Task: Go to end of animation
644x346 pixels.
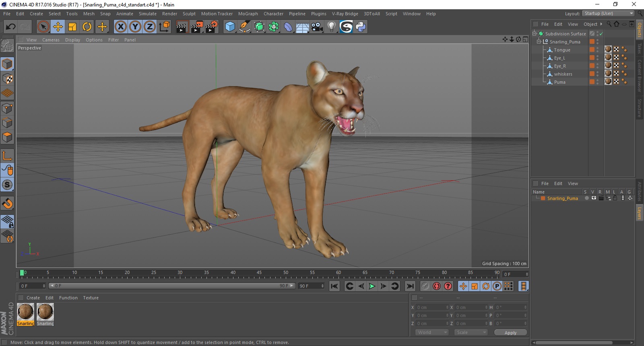Action: 410,286
